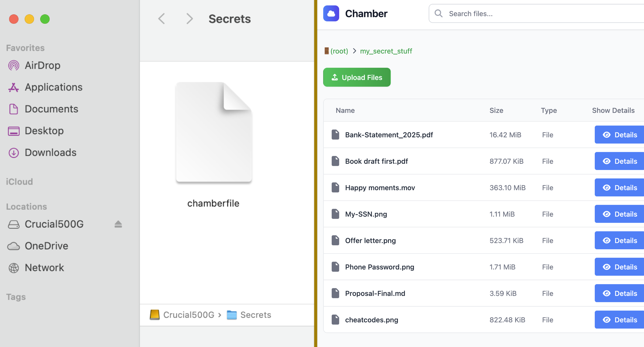Eject the Crucial500G drive
644x347 pixels.
pos(118,224)
